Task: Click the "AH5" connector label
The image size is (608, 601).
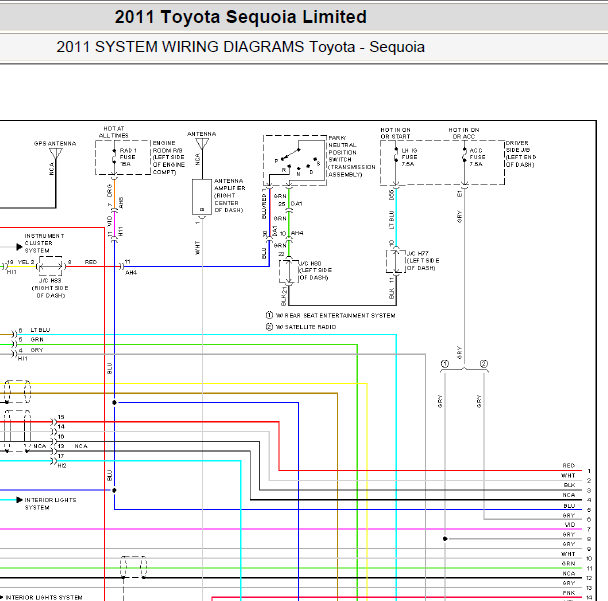Action: (x=121, y=202)
